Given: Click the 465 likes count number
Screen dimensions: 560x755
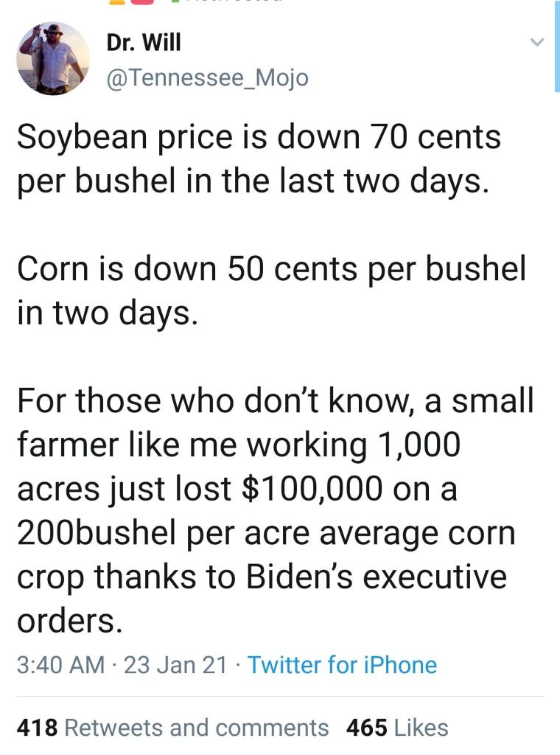Looking at the screenshot, I should click(x=367, y=728).
